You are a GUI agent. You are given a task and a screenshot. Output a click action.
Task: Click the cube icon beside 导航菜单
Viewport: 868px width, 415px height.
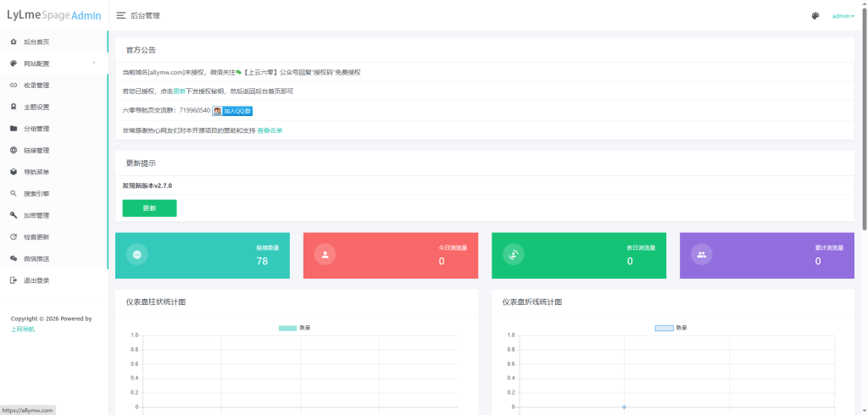14,172
